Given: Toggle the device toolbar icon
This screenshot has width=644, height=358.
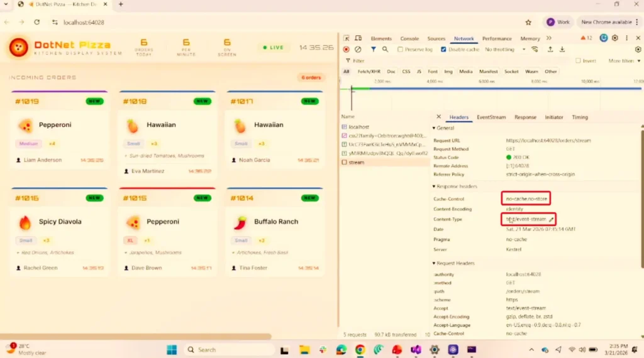Looking at the screenshot, I should coord(358,38).
